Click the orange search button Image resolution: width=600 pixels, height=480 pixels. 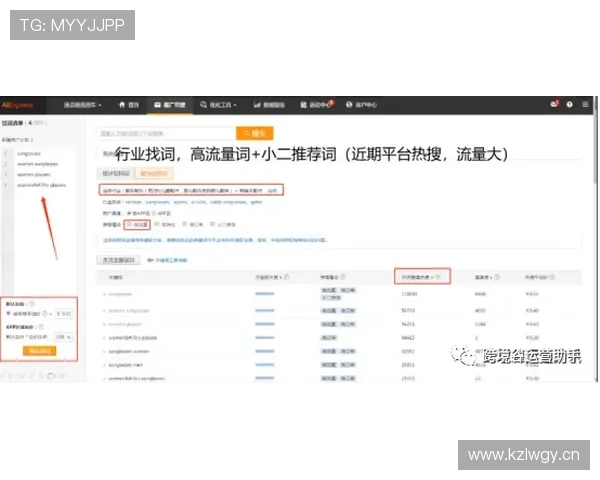click(x=255, y=133)
